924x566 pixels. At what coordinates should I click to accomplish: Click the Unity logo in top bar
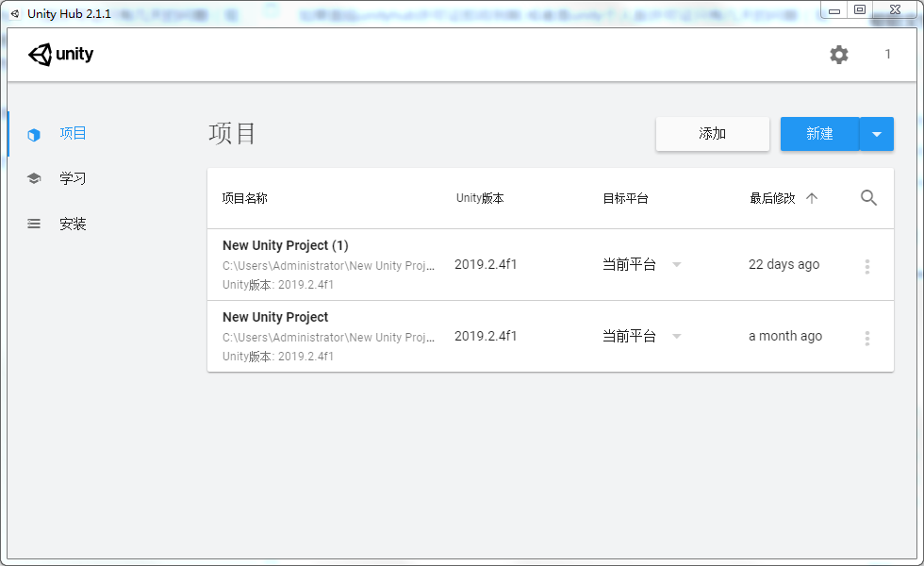pyautogui.click(x=60, y=54)
